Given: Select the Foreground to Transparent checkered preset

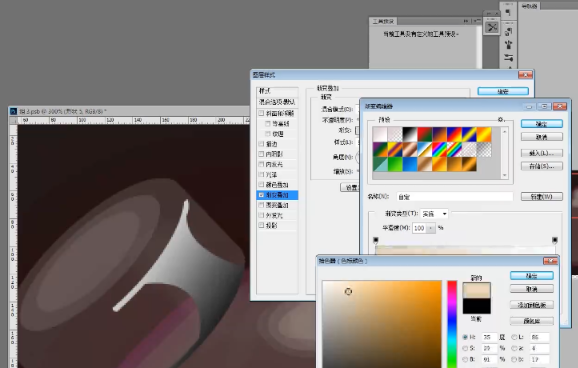Looking at the screenshot, I should coord(395,135).
